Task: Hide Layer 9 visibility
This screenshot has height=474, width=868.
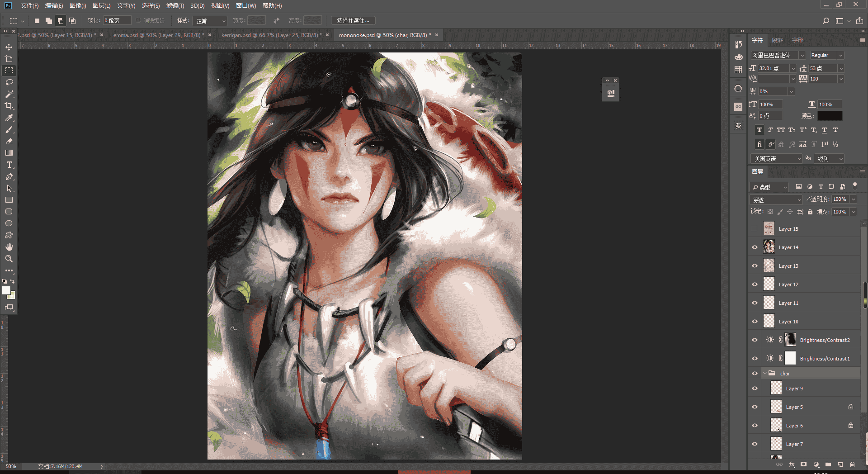Action: (x=755, y=388)
